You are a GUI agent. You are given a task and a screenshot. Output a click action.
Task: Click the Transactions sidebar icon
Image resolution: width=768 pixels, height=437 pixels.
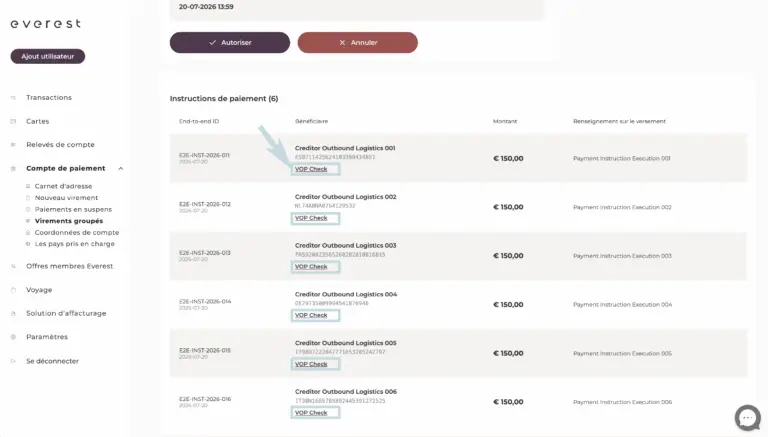pos(13,97)
